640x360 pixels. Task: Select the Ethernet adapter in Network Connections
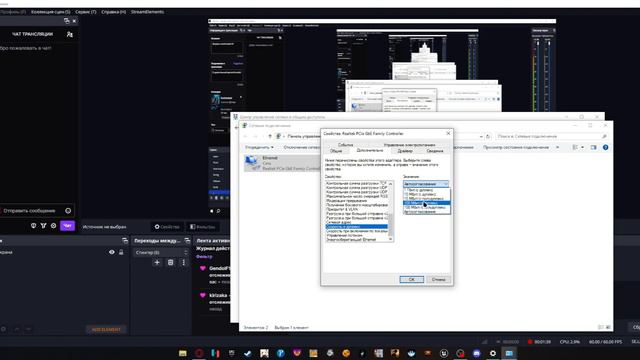tap(282, 163)
